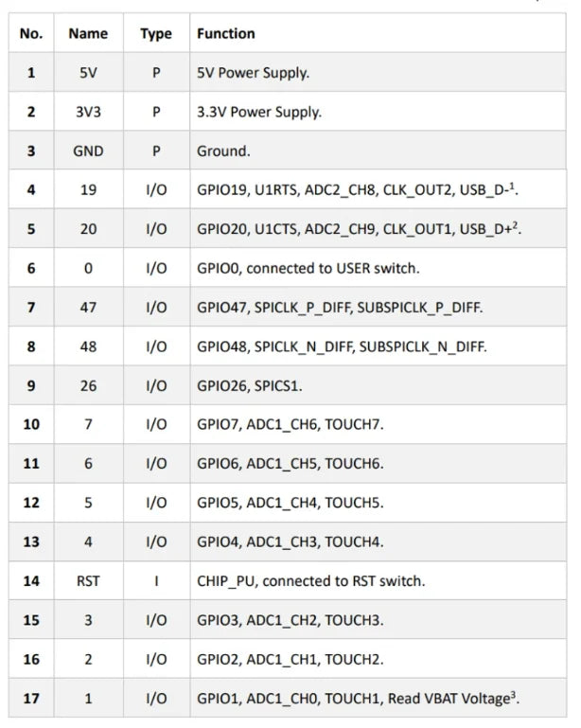Viewport: 581px width, 728px height.
Task: Click 'GPIO0, connected to USER switch.' text
Action: click(308, 268)
